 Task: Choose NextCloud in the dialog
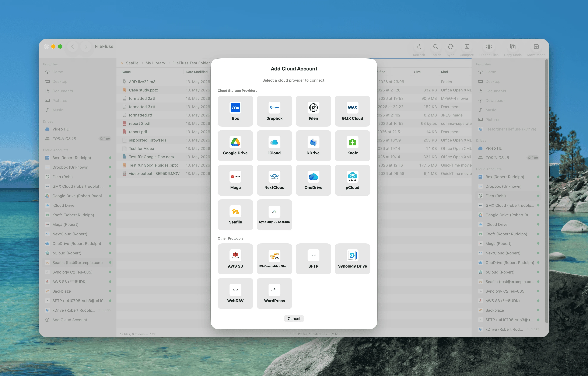tap(274, 180)
